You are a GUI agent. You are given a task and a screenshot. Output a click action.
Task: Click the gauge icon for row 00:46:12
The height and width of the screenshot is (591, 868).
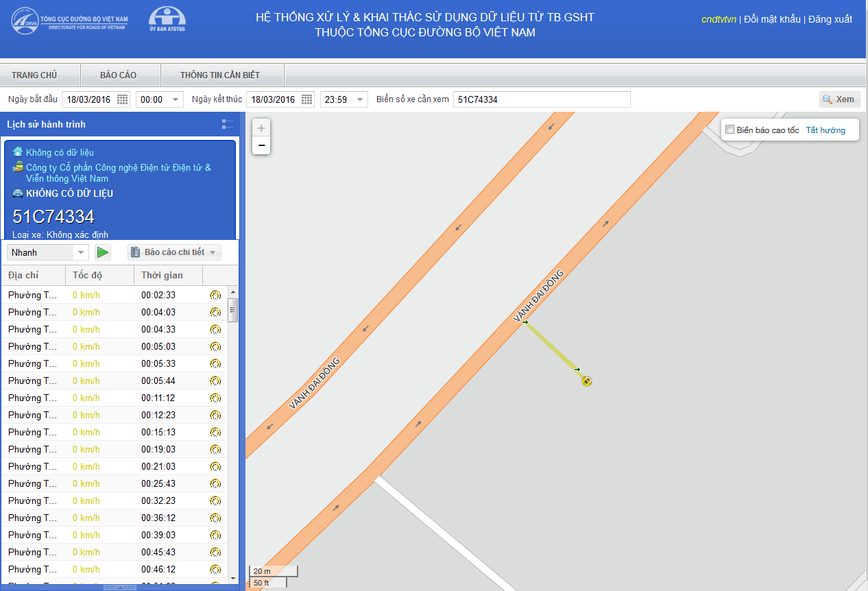pos(215,569)
